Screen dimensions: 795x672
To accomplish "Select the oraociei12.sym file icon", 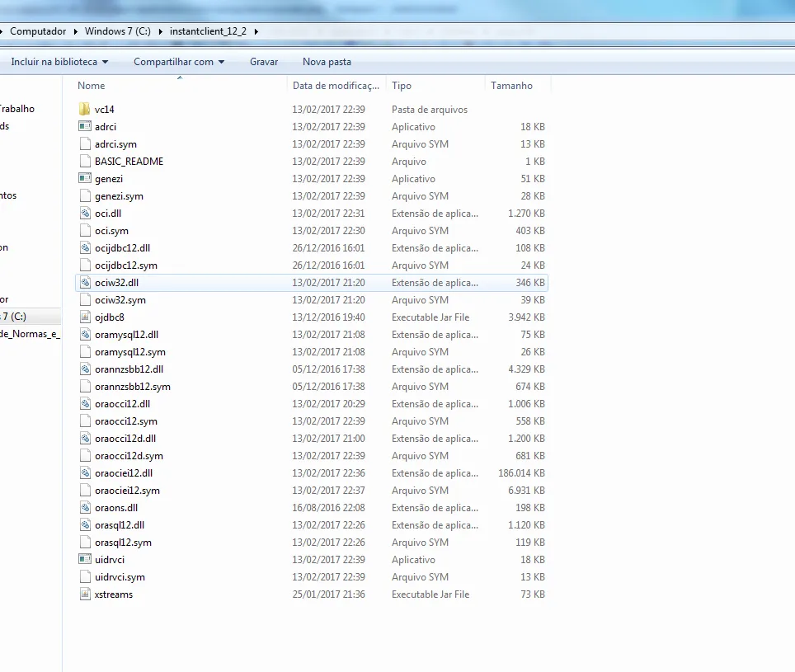I will coord(85,490).
